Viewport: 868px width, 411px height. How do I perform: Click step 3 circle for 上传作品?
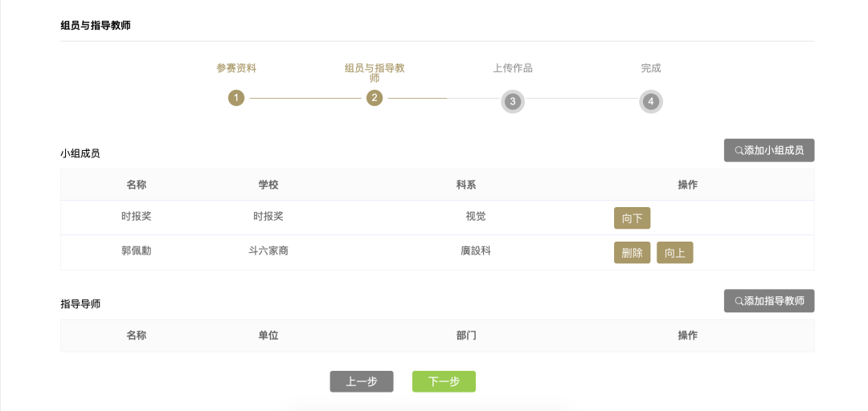point(513,102)
